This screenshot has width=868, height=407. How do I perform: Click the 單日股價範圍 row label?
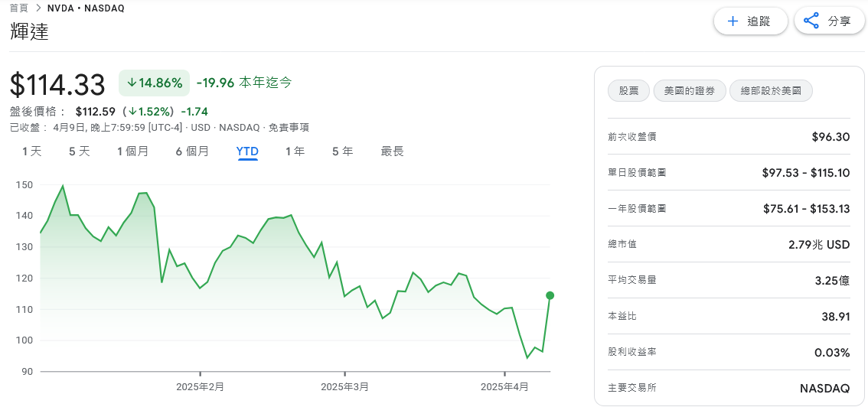point(637,173)
